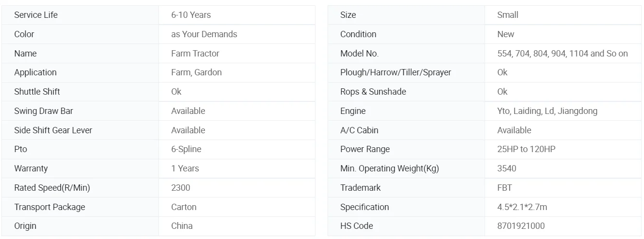Select the "6-10 Years" value

pyautogui.click(x=191, y=15)
